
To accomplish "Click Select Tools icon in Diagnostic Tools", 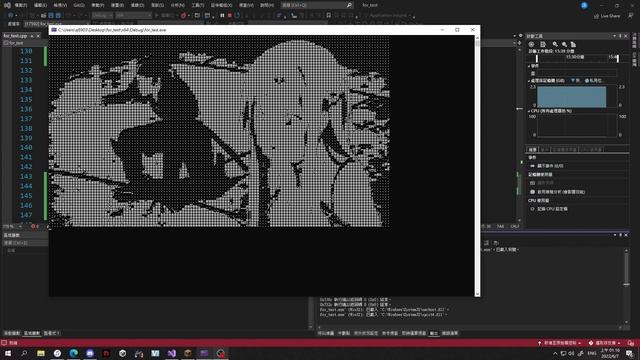I will (x=543, y=44).
